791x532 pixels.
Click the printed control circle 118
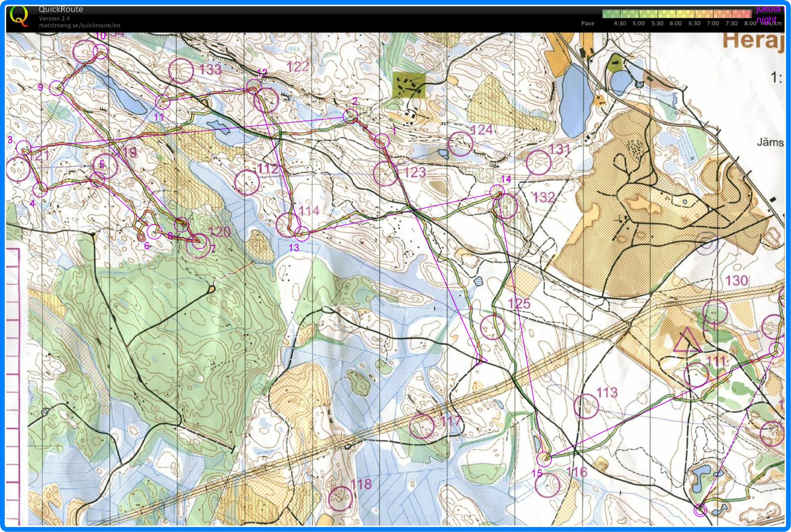[x=341, y=498]
